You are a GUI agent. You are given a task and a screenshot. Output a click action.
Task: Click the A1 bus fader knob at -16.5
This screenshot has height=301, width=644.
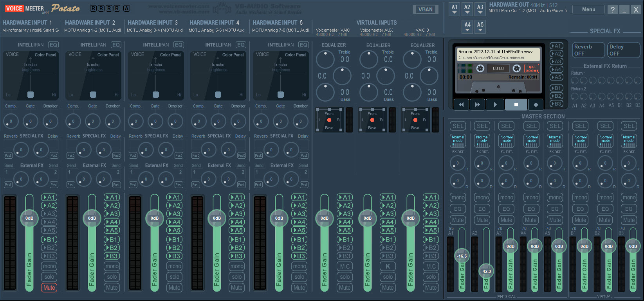click(462, 256)
